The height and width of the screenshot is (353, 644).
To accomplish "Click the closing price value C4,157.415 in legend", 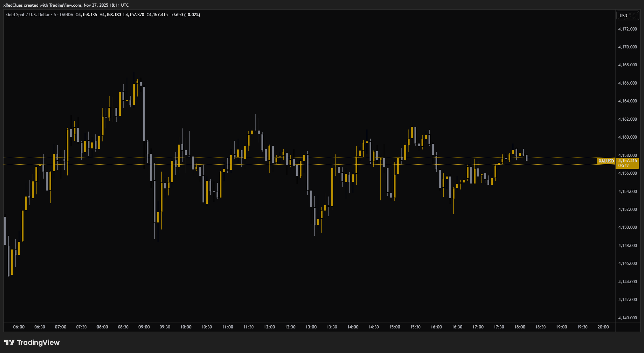I will coord(157,15).
